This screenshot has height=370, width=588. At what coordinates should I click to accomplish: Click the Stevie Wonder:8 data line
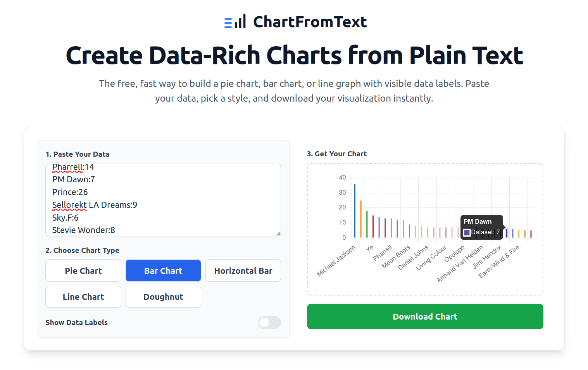point(84,230)
